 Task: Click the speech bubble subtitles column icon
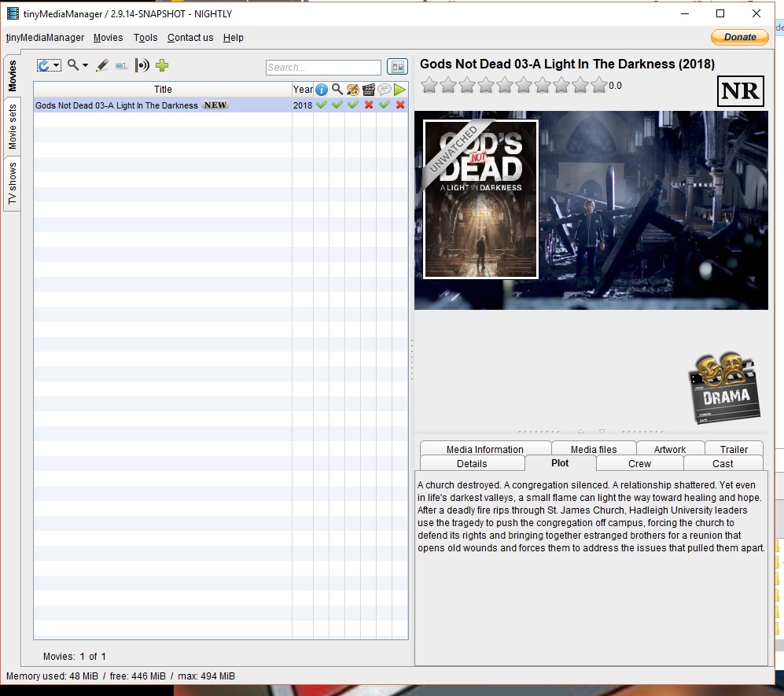click(x=384, y=90)
